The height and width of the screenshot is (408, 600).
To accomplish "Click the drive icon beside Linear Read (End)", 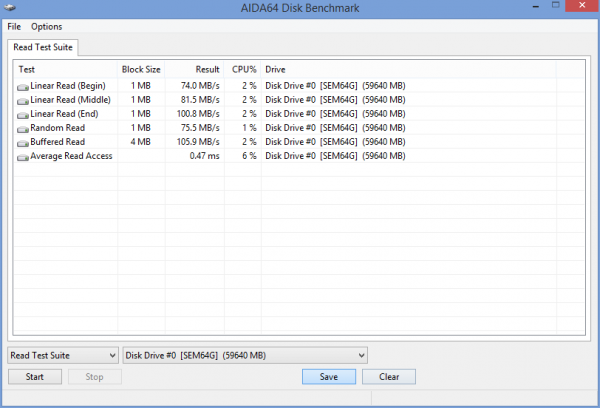I will [23, 115].
